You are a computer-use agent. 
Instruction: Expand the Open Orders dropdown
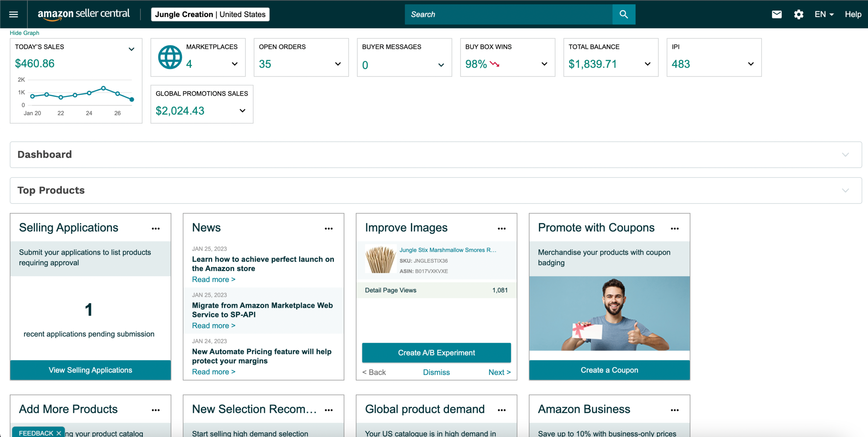pyautogui.click(x=338, y=64)
